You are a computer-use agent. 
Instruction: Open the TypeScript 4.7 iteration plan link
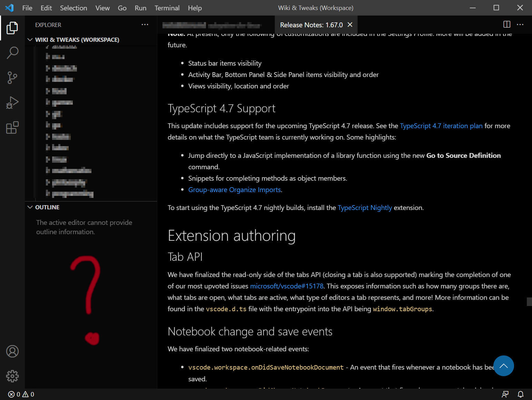441,126
